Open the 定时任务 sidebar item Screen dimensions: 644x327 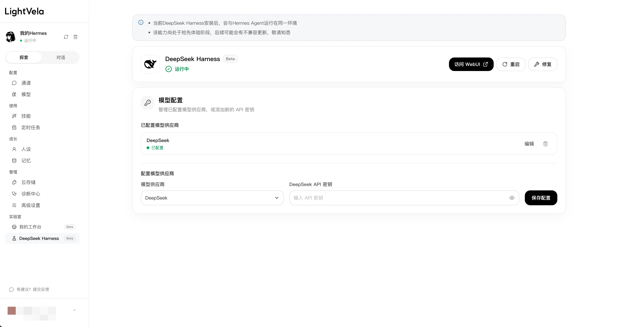tap(42, 127)
